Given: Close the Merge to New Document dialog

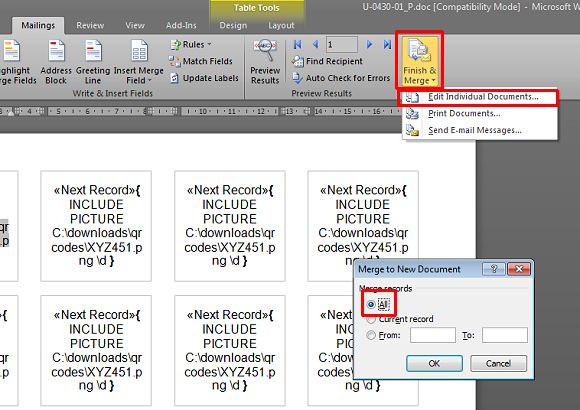Looking at the screenshot, I should tap(519, 269).
